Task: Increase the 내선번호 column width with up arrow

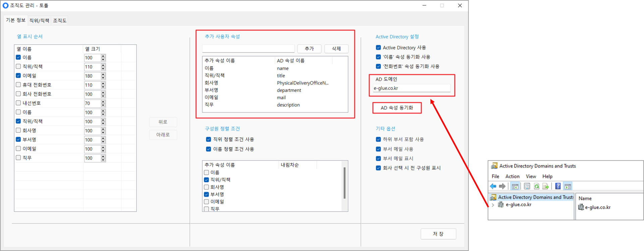Action: tap(103, 102)
